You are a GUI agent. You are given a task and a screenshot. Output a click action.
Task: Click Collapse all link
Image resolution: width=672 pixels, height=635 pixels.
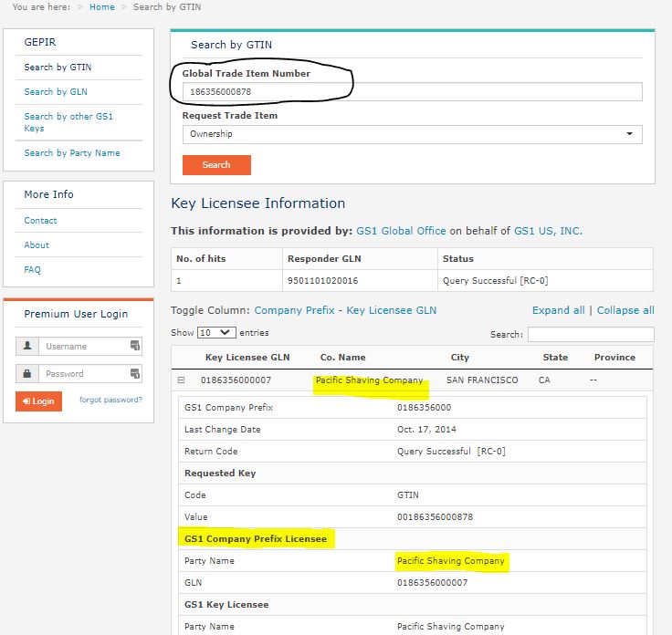pos(625,310)
